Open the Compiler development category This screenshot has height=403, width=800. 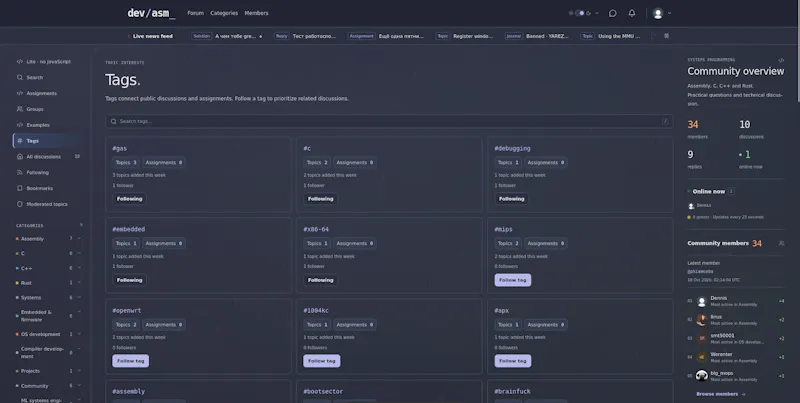tap(41, 352)
